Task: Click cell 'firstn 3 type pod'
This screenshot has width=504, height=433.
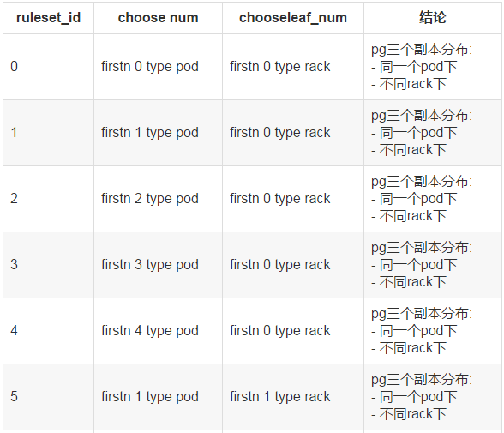Action: (x=158, y=265)
